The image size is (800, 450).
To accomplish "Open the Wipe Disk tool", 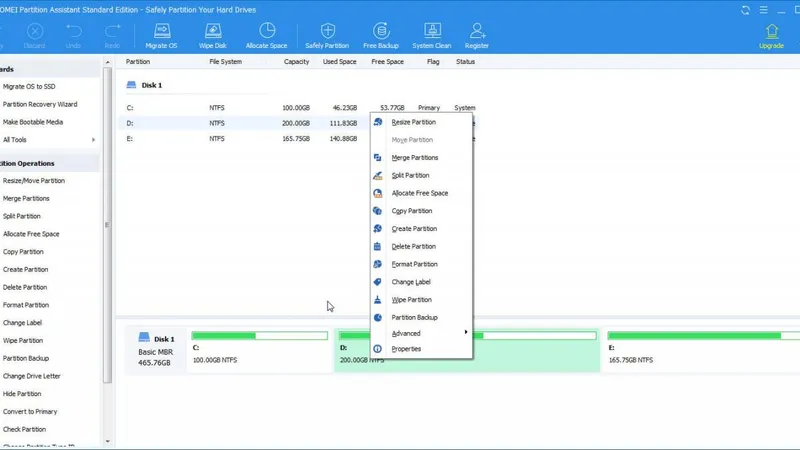I will pyautogui.click(x=215, y=36).
